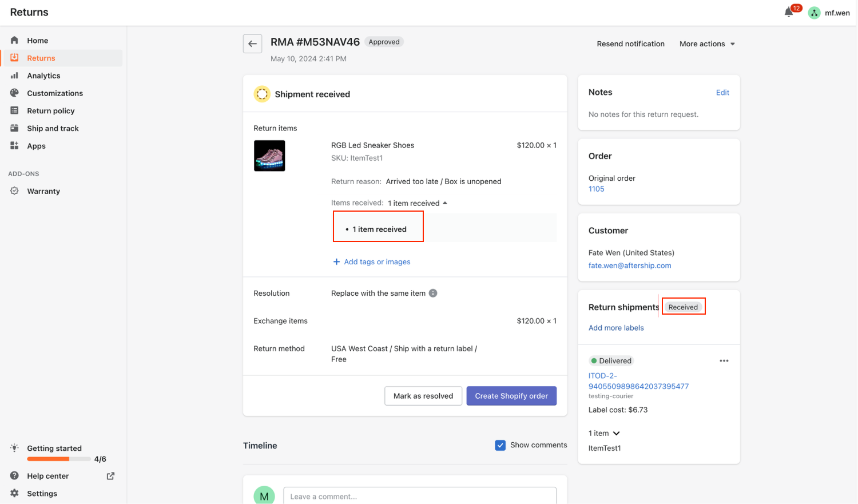Screen dimensions: 858x504
Task: Click the plus icon for Add tags
Action: click(x=336, y=262)
